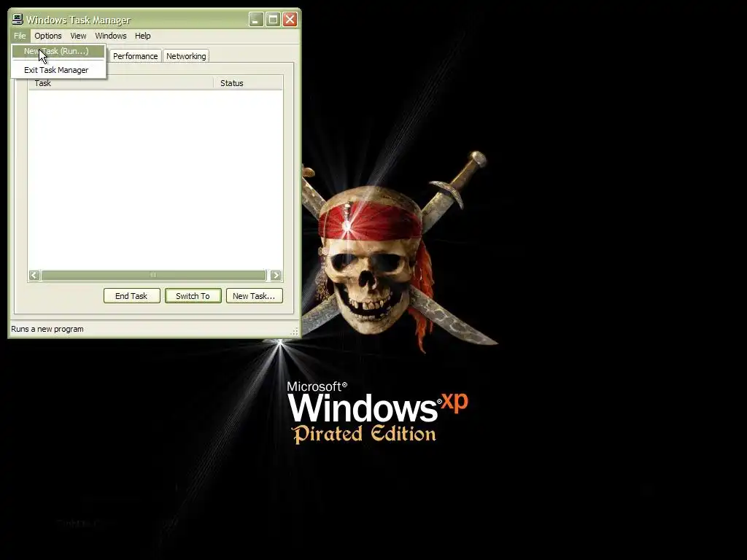
Task: Click the Switch To button
Action: 193,296
